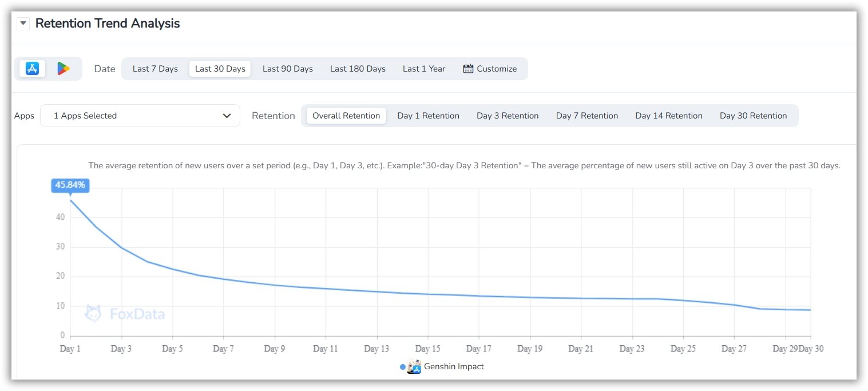Click the calendar icon beside Customize
This screenshot has height=391, width=868.
point(468,69)
